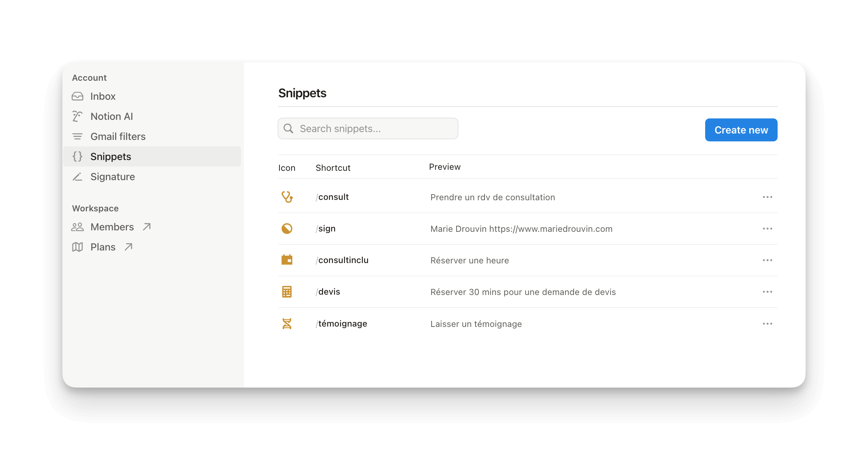
Task: Click the Signature pen icon
Action: coord(77,177)
